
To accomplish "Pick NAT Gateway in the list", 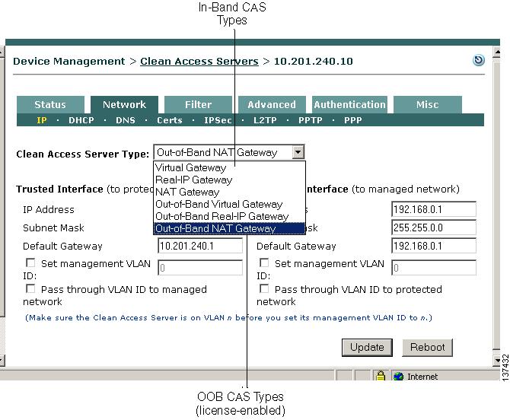I will (x=229, y=192).
